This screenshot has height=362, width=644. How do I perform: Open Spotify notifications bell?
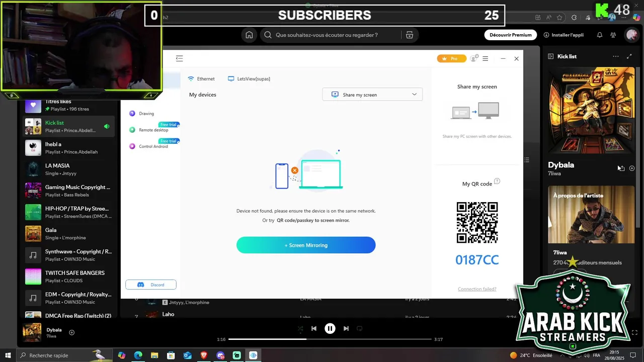click(600, 35)
